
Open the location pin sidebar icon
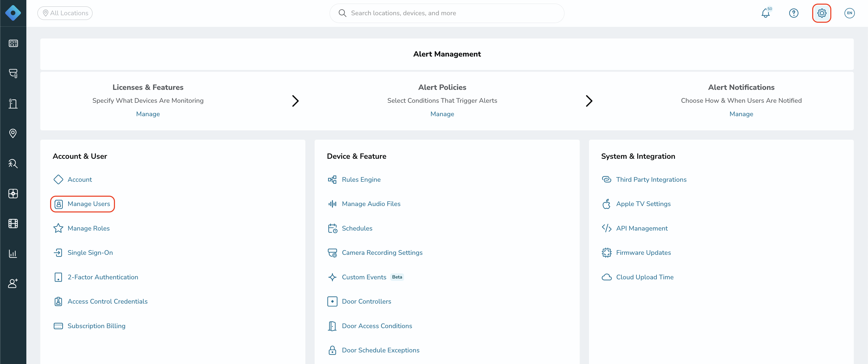pyautogui.click(x=13, y=133)
